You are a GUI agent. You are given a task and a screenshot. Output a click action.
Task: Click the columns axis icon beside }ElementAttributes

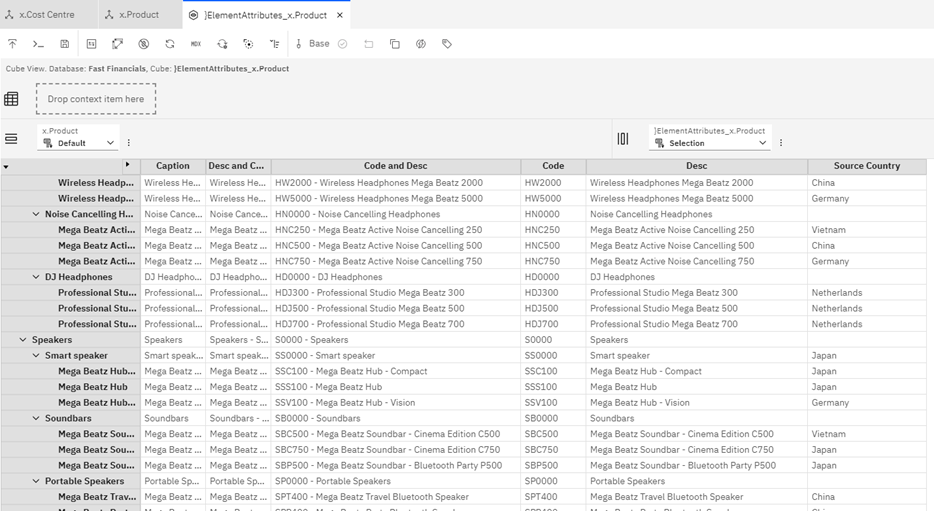coord(622,139)
